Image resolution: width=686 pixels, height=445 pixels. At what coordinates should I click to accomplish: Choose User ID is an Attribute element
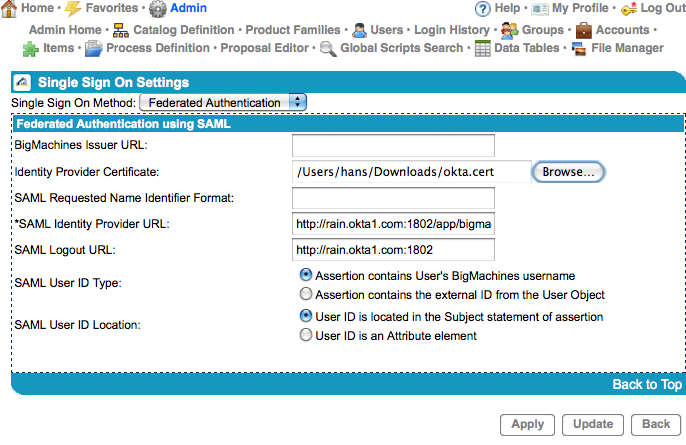point(307,336)
